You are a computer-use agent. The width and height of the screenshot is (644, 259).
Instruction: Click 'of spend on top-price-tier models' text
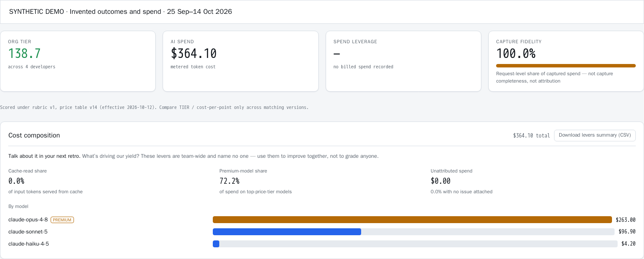[x=256, y=192]
